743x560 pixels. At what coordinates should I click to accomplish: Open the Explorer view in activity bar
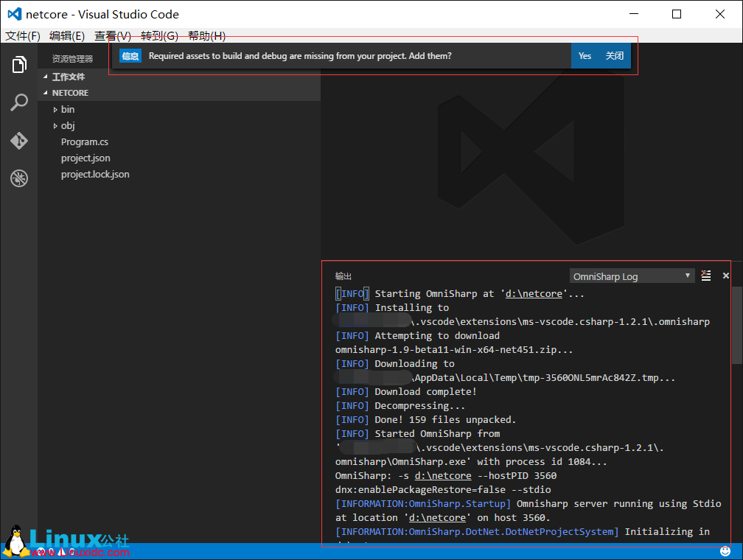tap(19, 64)
